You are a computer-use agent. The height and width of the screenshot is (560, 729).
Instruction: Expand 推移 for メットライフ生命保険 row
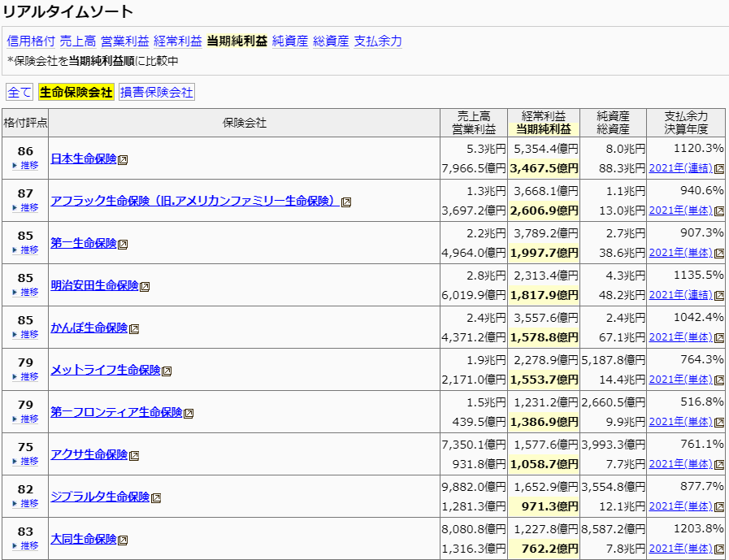coord(25,377)
